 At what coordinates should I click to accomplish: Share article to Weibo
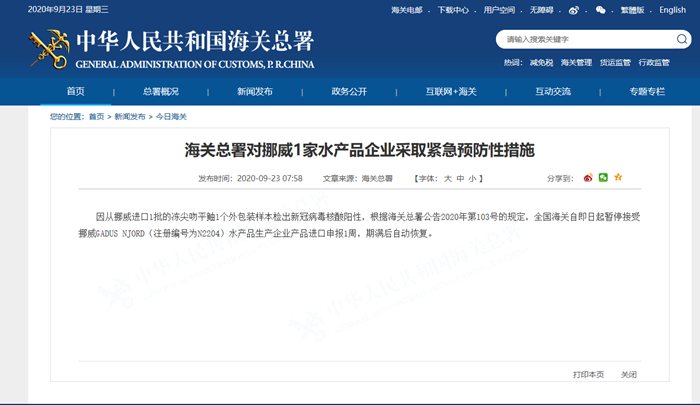pyautogui.click(x=588, y=178)
